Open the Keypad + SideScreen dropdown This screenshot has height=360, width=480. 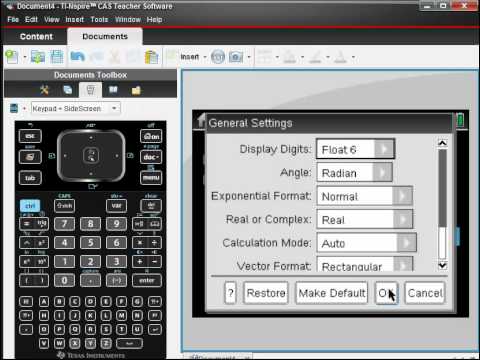click(x=75, y=108)
